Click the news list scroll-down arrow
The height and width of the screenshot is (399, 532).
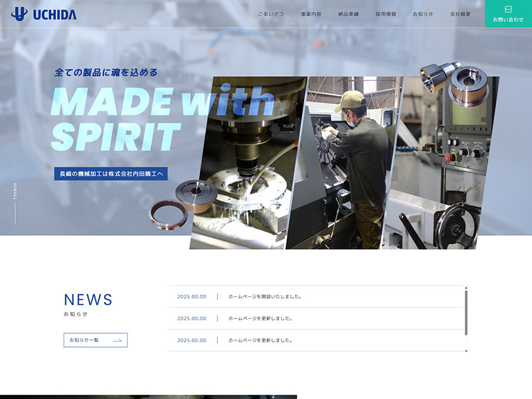(x=465, y=351)
